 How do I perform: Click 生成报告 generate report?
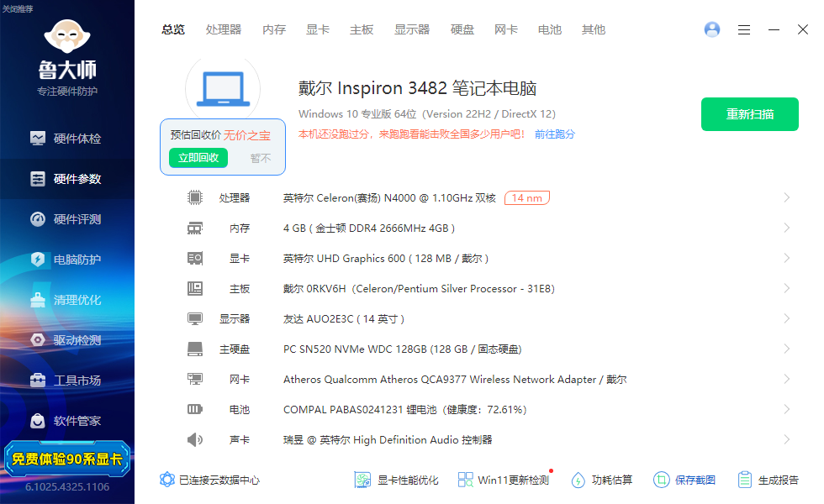pos(768,480)
